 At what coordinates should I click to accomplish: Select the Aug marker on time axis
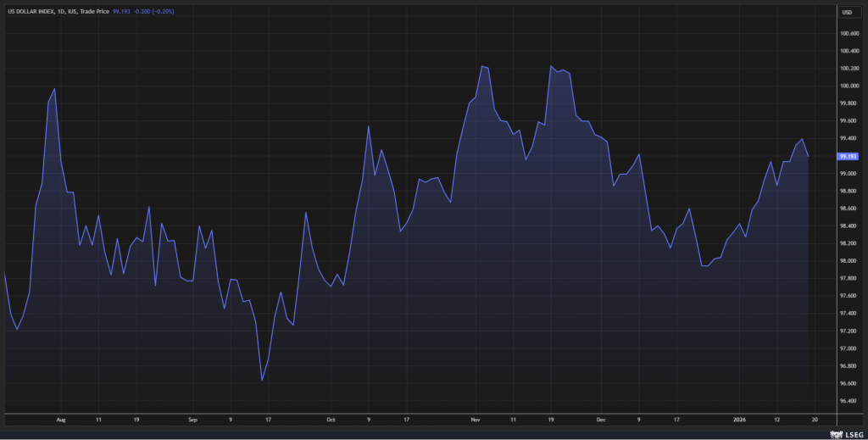coord(61,419)
